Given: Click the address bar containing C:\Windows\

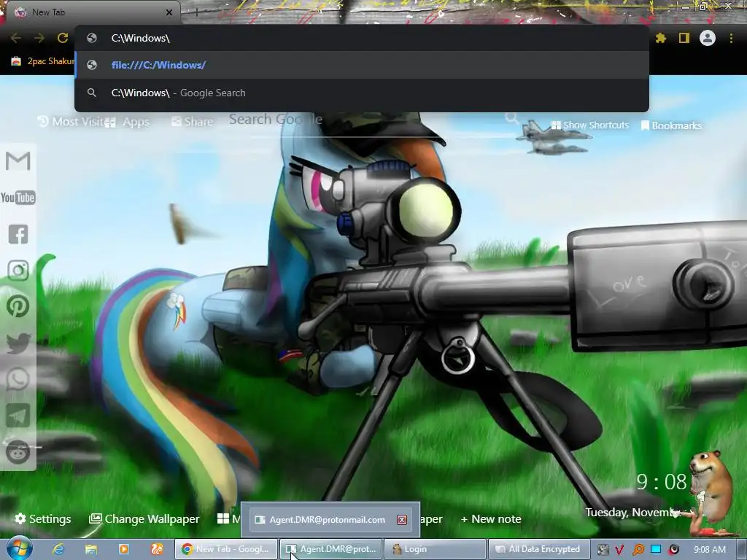Looking at the screenshot, I should 362,38.
